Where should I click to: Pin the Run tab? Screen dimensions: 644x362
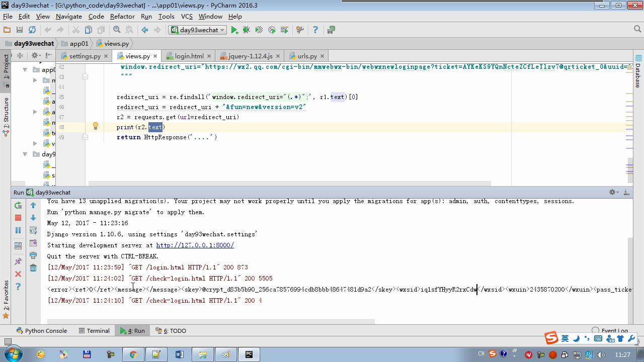click(18, 261)
